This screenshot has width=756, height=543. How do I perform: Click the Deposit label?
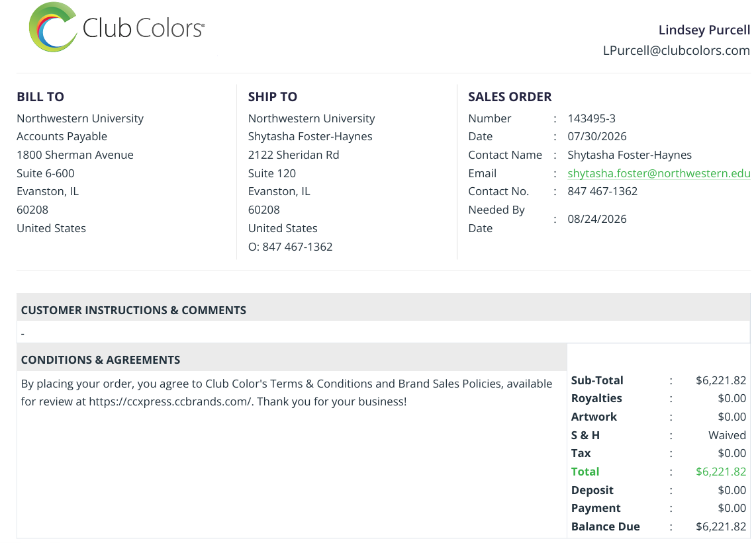coord(592,491)
